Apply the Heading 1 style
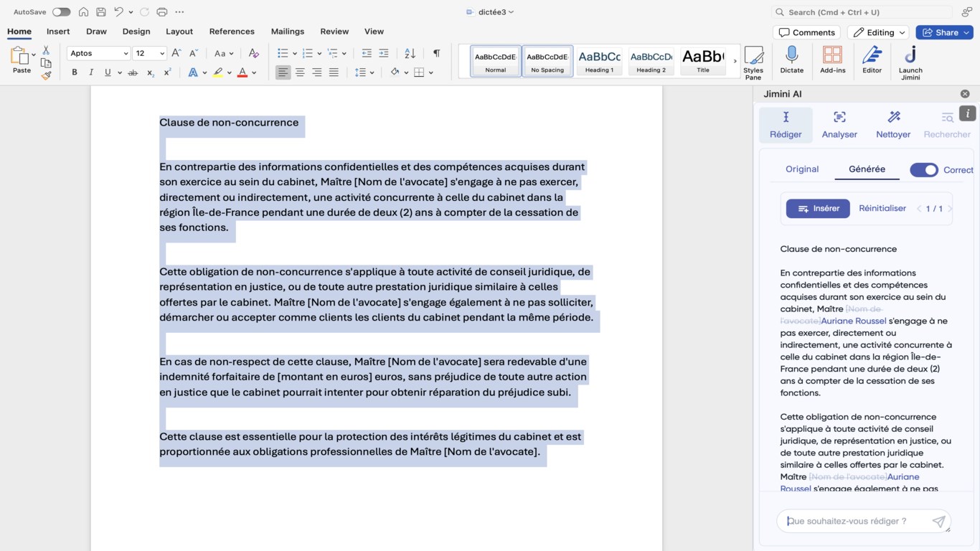 [x=599, y=61]
